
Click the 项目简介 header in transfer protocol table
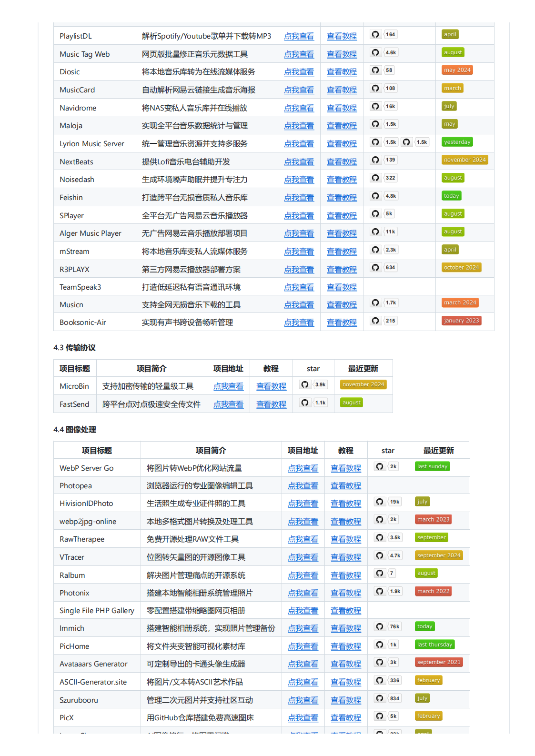(151, 369)
